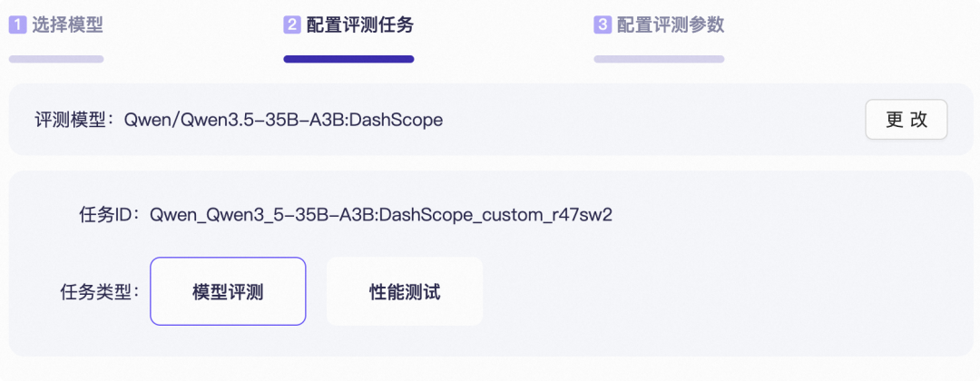Choose 性能测试 as task type
Screen dimensions: 980x381
tap(405, 292)
